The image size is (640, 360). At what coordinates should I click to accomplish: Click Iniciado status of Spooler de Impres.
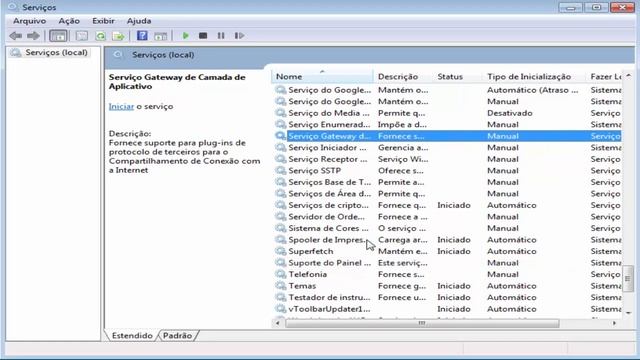pyautogui.click(x=454, y=240)
